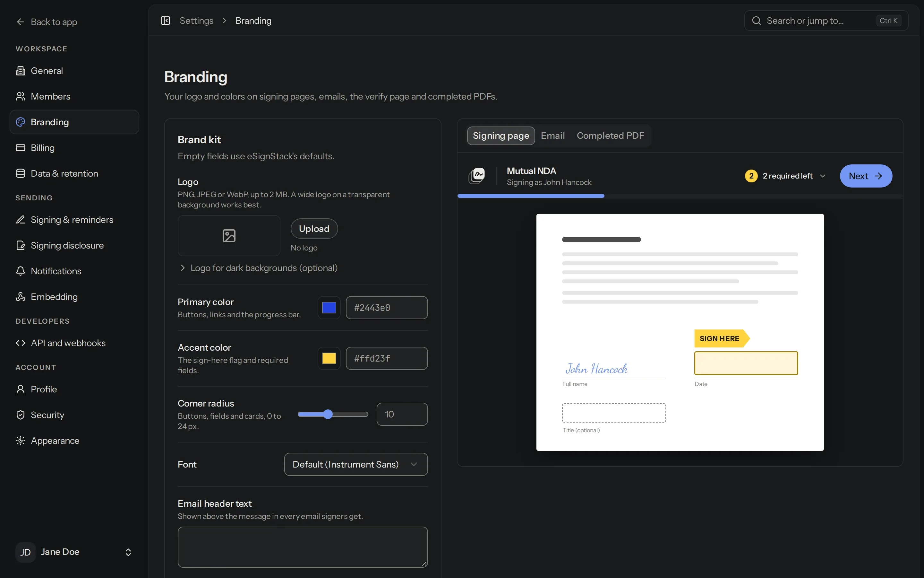Screen dimensions: 924x578
Task: Click the Profile person icon
Action: coord(21,389)
